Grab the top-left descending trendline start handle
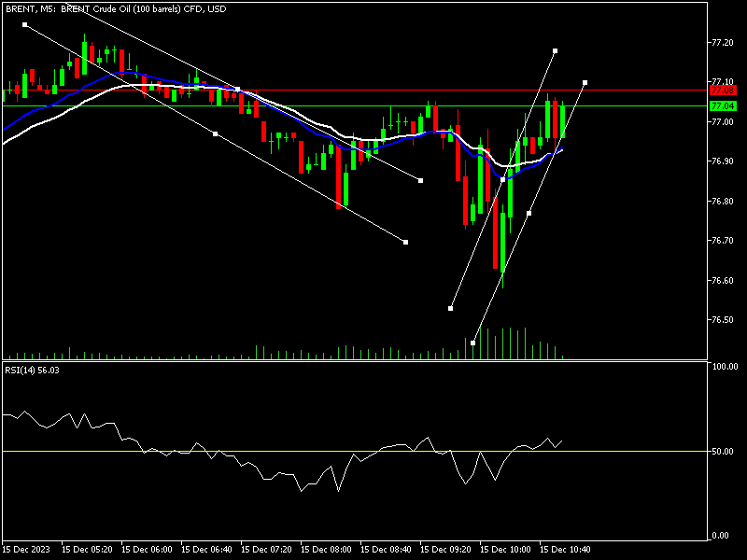 coord(24,25)
